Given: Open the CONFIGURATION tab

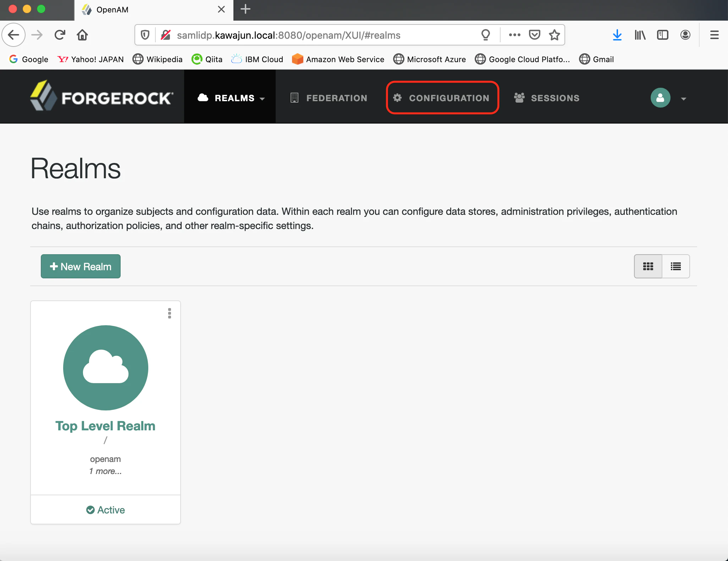Looking at the screenshot, I should tap(442, 98).
